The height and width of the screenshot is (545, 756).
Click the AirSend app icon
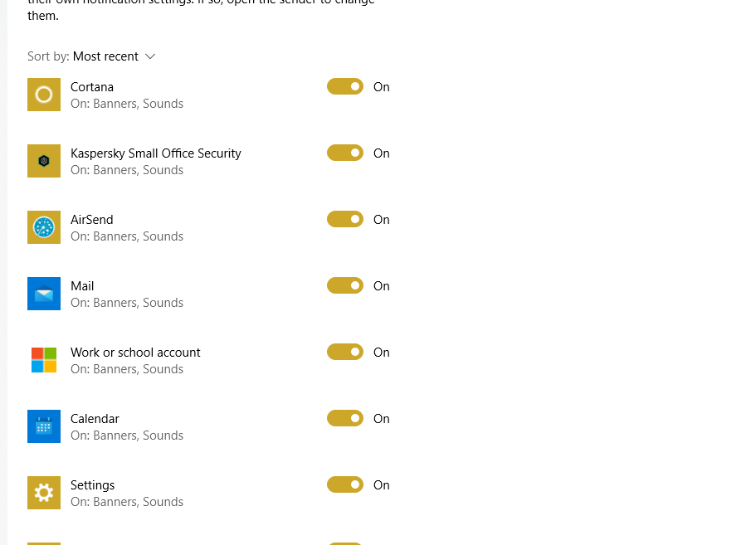[x=44, y=226]
